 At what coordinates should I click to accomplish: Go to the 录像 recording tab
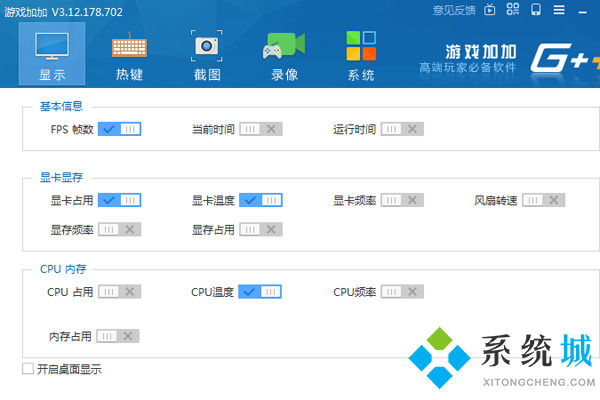284,56
